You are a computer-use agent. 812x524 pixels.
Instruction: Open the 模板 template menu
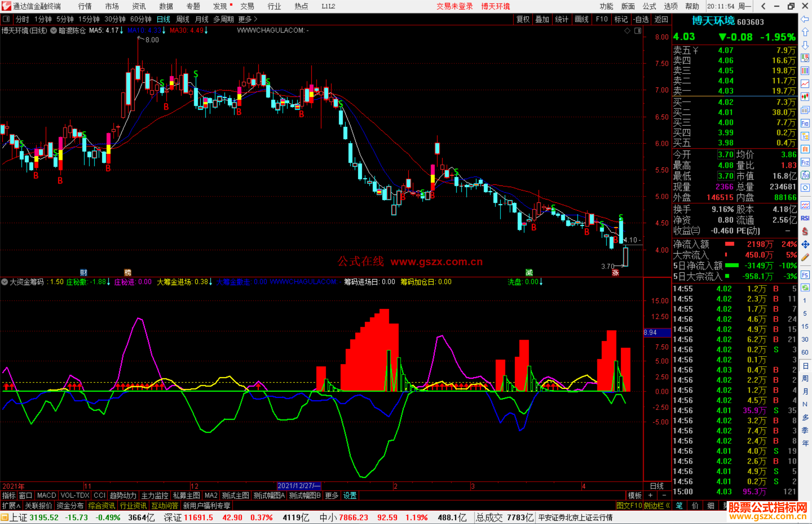(635, 495)
